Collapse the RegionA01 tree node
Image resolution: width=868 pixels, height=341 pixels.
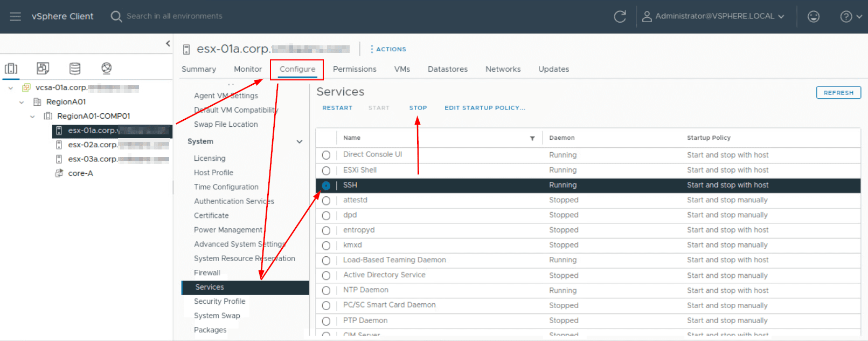point(22,102)
